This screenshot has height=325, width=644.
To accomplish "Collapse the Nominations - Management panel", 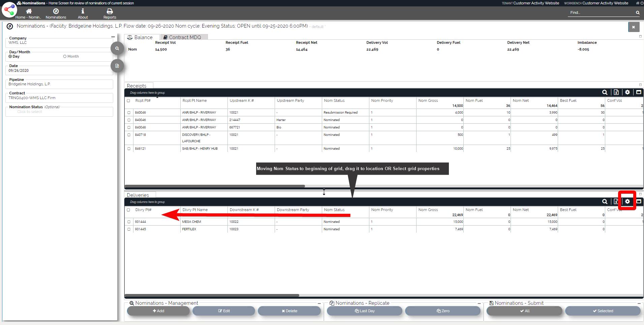I will click(319, 303).
